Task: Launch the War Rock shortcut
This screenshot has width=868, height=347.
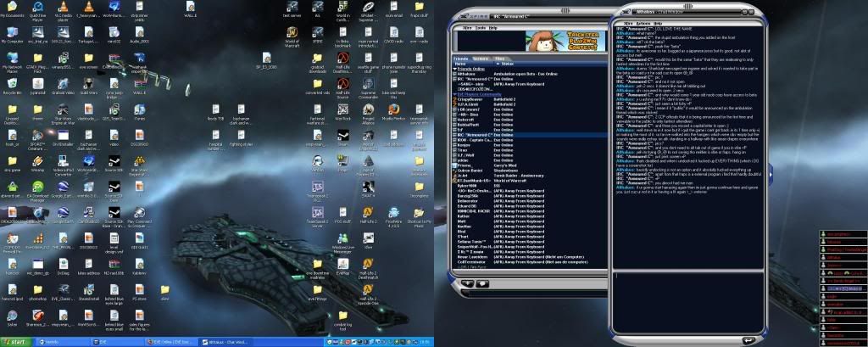Action: (x=342, y=111)
